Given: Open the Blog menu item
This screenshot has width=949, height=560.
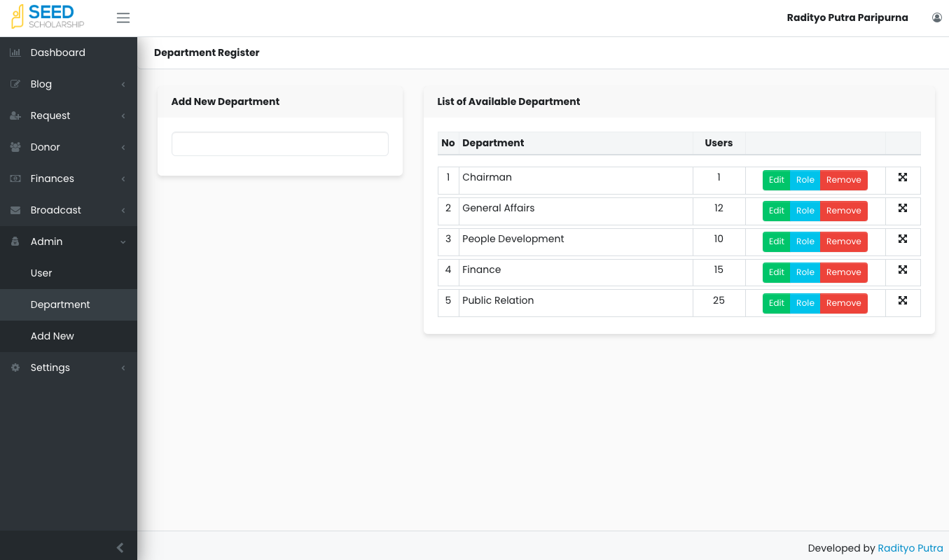Looking at the screenshot, I should (x=69, y=84).
